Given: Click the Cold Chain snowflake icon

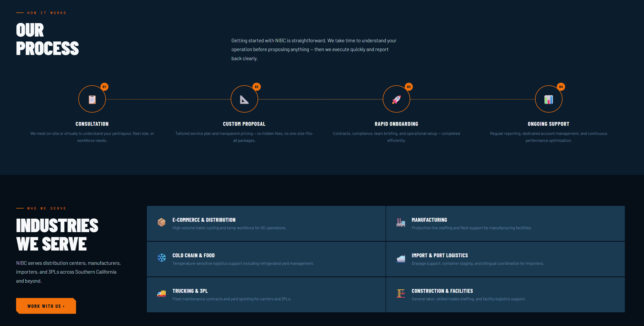Looking at the screenshot, I should [161, 258].
